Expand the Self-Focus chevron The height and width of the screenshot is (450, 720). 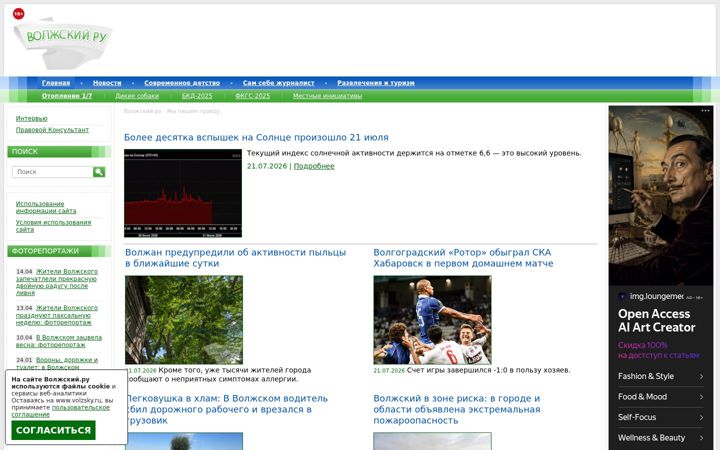click(x=701, y=417)
